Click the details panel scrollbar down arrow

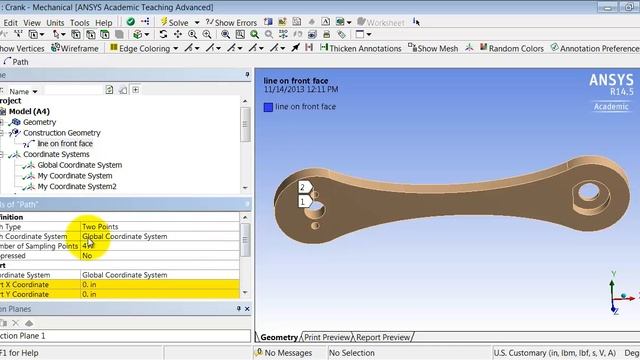point(245,292)
